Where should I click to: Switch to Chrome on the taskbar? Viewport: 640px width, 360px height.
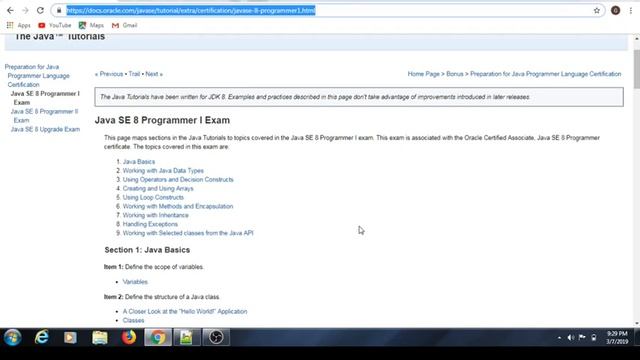point(158,338)
